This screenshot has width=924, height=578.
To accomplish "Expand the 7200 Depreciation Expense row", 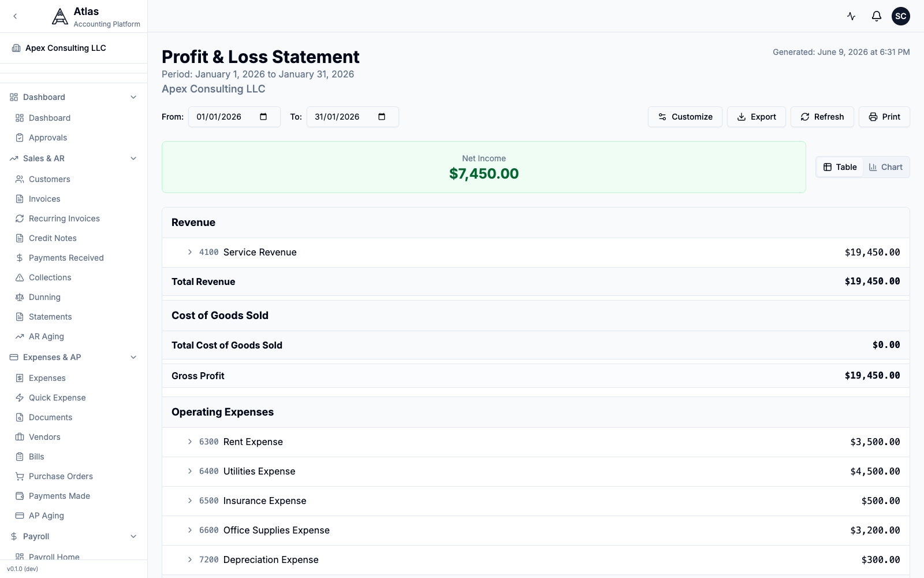I will (x=190, y=560).
